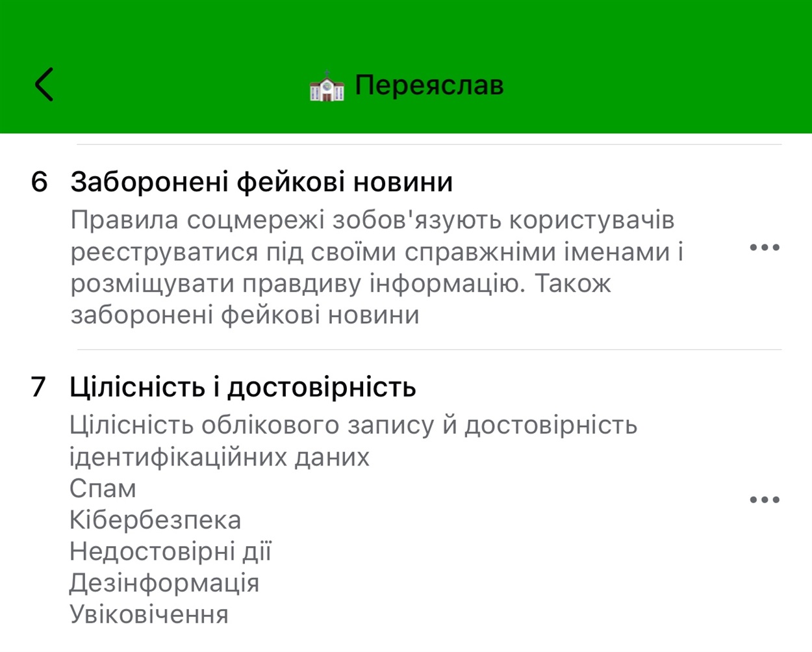Click the line starting with Правила соцмережі
The height and width of the screenshot is (652, 812).
coord(372,220)
